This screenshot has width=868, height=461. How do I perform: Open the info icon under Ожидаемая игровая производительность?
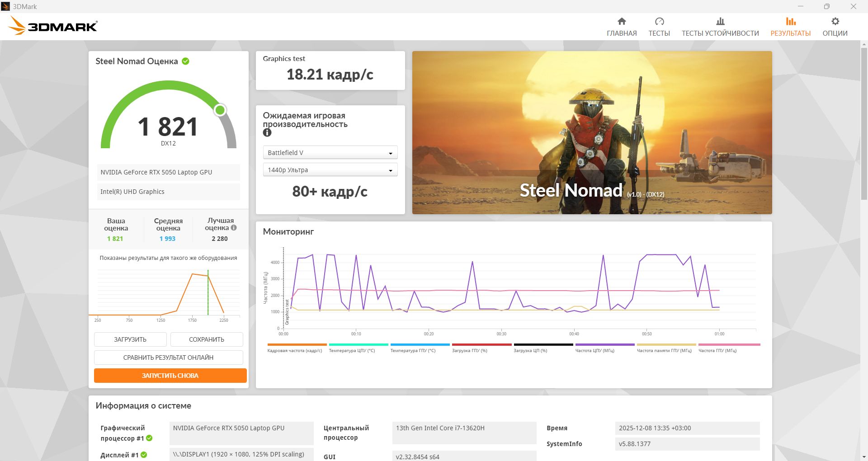(x=267, y=132)
